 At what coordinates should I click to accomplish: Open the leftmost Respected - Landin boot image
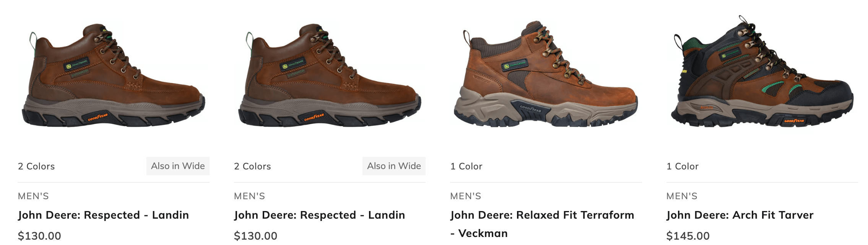[114, 75]
